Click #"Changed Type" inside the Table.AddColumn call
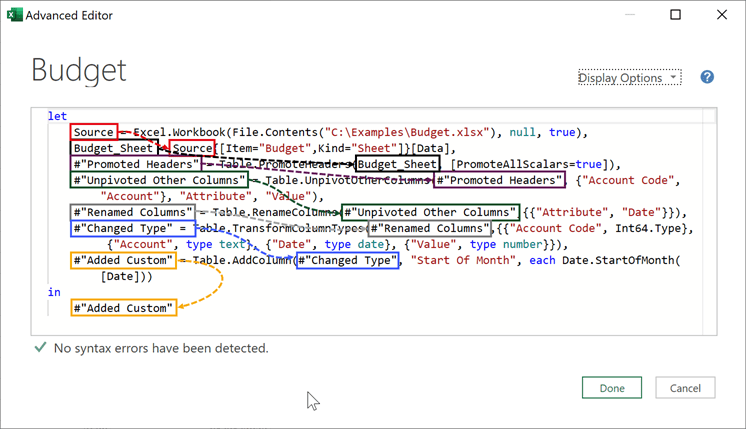746x429 pixels. 347,260
